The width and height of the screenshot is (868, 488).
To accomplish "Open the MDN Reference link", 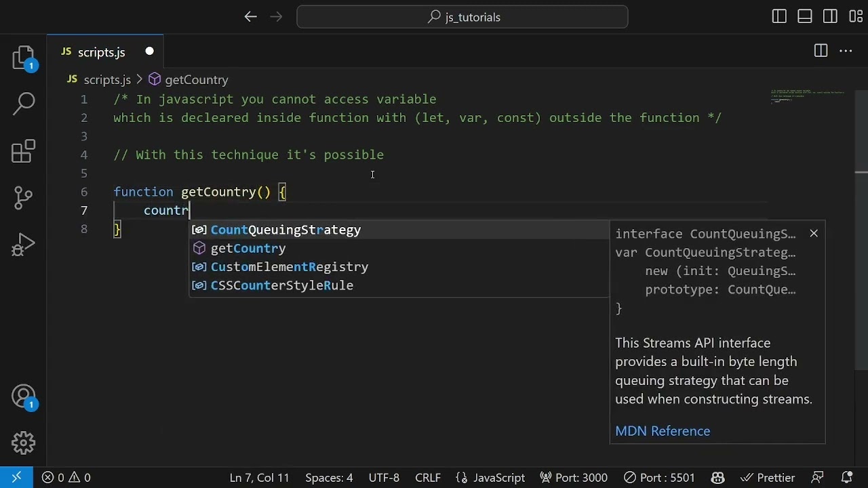I will (x=663, y=431).
